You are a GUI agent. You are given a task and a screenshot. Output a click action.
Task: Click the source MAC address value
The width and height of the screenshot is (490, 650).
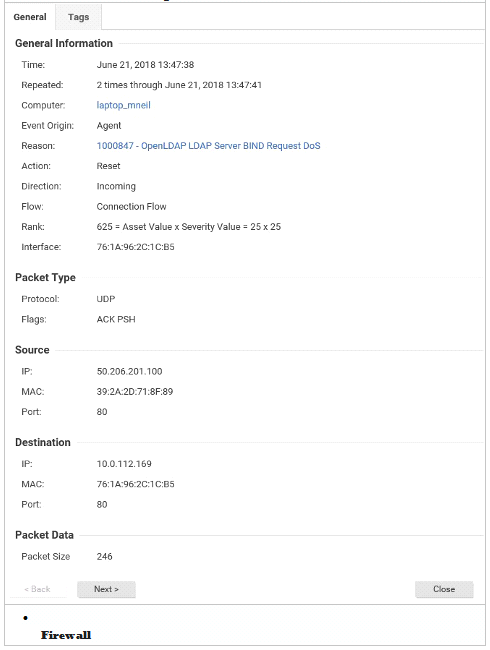135,392
